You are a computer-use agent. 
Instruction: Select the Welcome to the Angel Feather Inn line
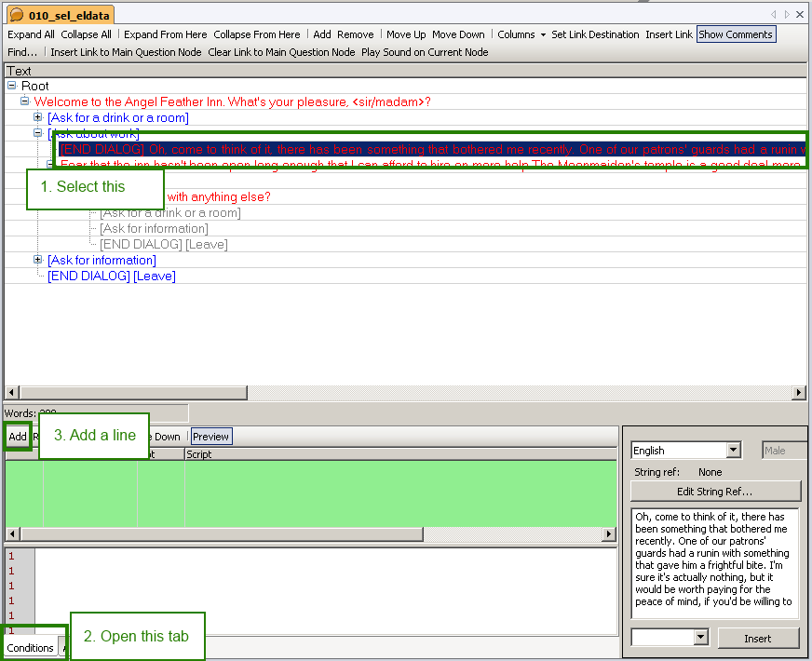click(x=232, y=102)
